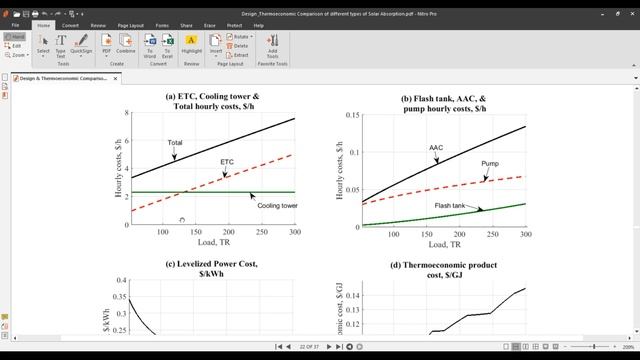Switch to the Convert ribbon tab
The height and width of the screenshot is (360, 640).
pos(70,25)
